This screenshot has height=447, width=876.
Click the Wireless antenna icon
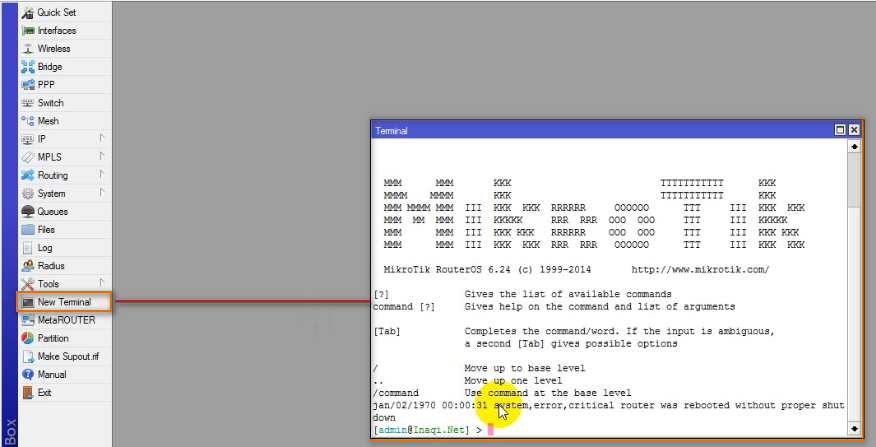[27, 49]
